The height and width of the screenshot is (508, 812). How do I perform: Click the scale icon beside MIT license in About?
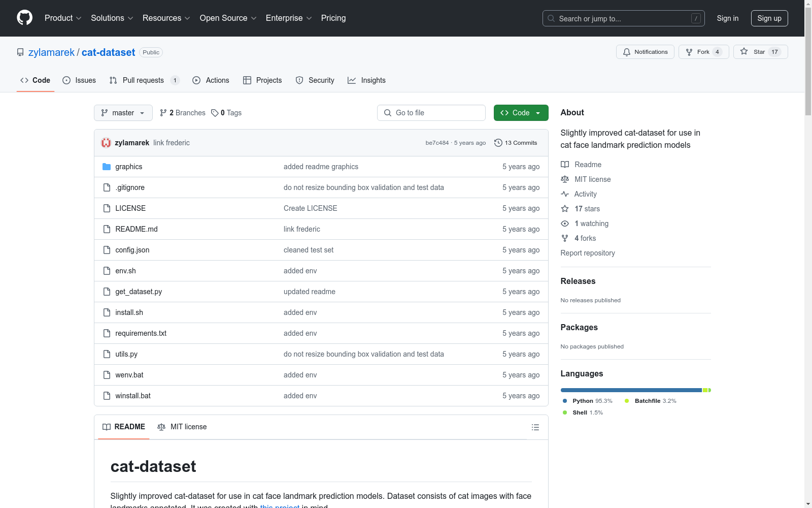click(x=565, y=179)
